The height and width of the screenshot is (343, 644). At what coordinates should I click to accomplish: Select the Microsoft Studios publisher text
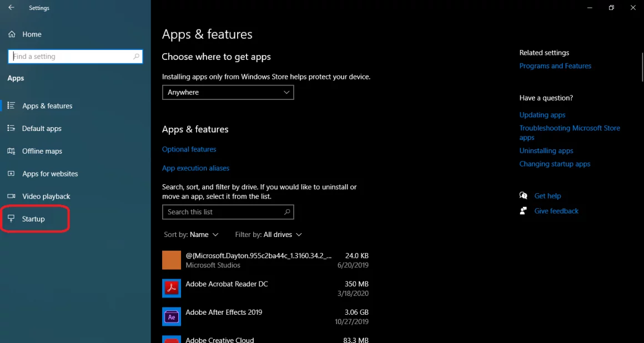(213, 265)
